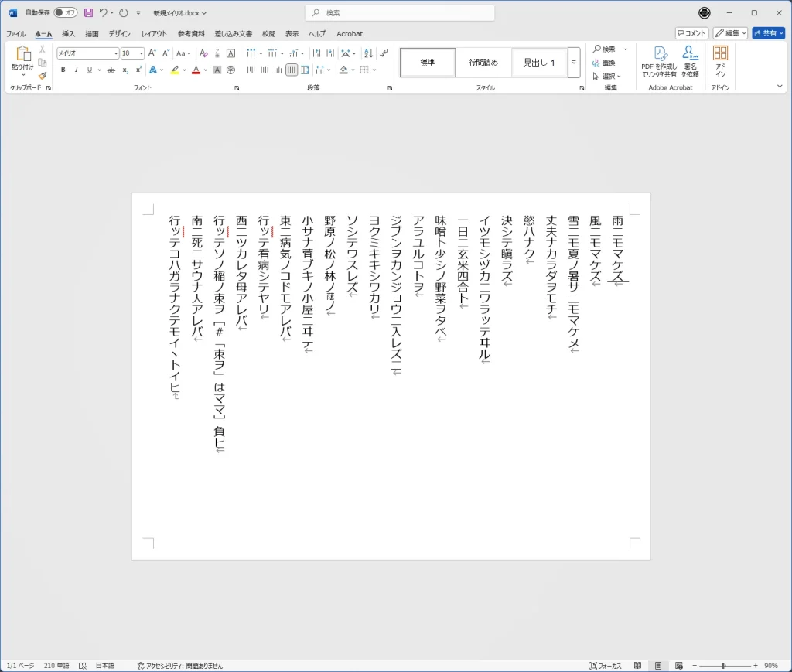Viewport: 792px width, 672px height.
Task: Expand the font size dropdown showing 18
Action: click(141, 53)
